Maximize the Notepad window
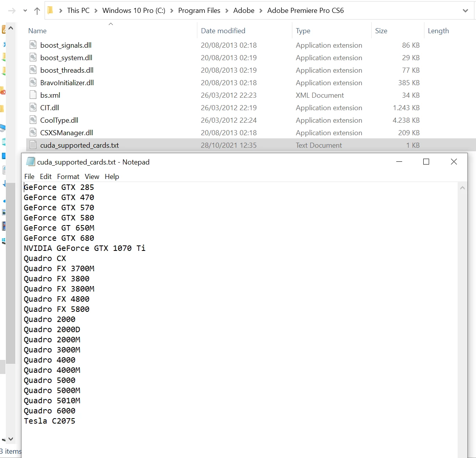 pyautogui.click(x=426, y=162)
